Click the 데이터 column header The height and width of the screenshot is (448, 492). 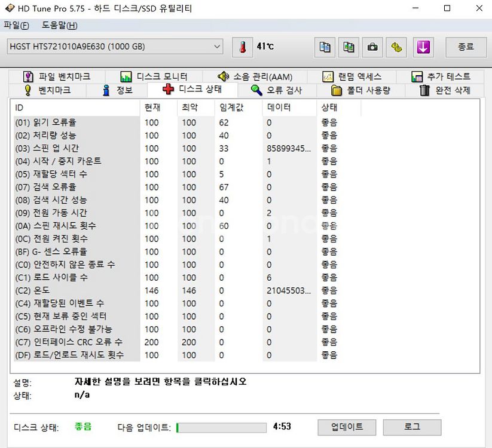289,108
